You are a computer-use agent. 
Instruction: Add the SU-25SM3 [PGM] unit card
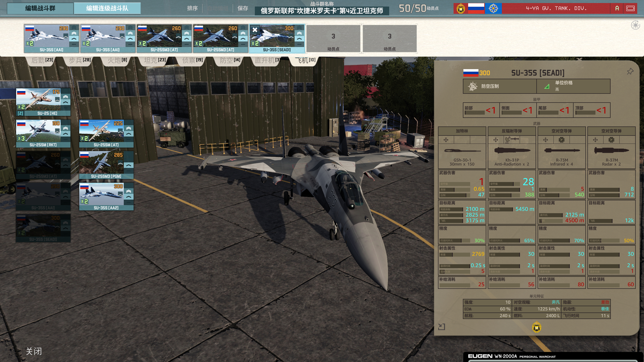pyautogui.click(x=106, y=165)
